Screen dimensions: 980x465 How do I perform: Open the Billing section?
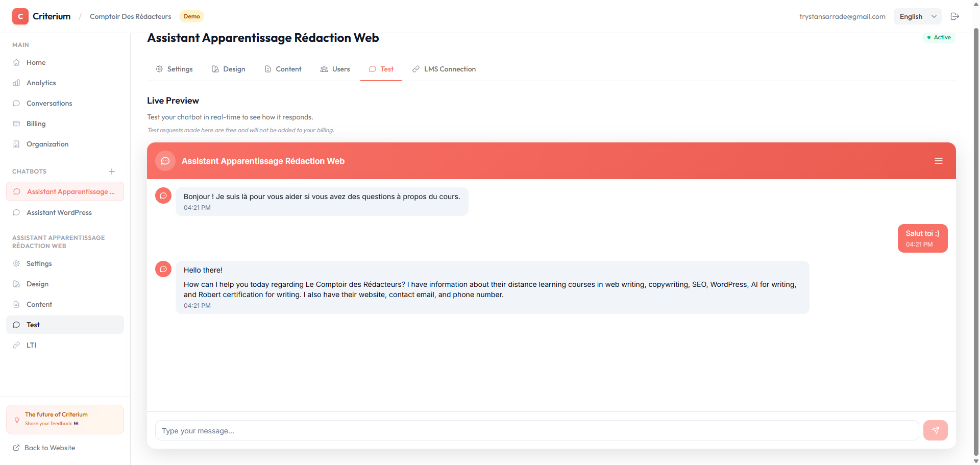36,124
